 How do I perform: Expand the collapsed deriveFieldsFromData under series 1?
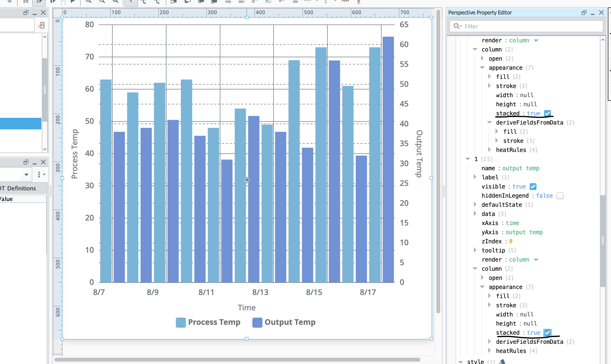[489, 341]
